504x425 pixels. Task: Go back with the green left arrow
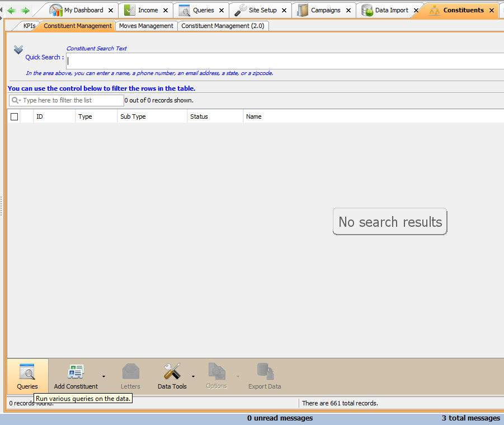pos(12,11)
